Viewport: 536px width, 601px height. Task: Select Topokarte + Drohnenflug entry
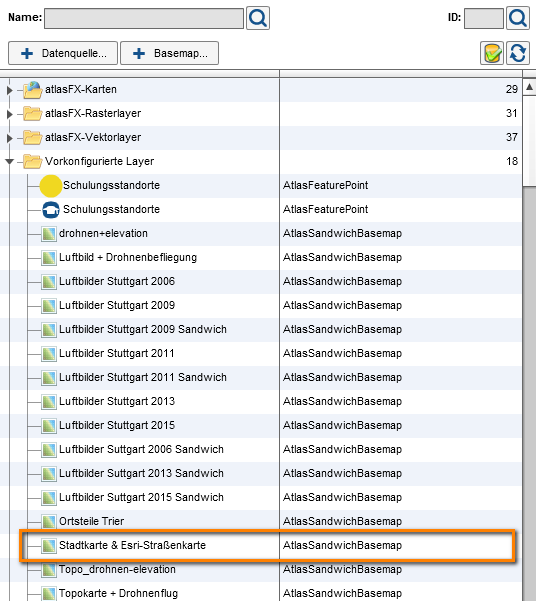118,593
